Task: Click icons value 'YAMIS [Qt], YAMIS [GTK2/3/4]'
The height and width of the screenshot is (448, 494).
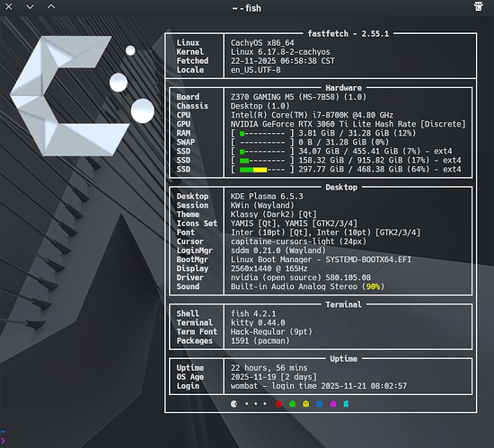Action: click(x=294, y=224)
